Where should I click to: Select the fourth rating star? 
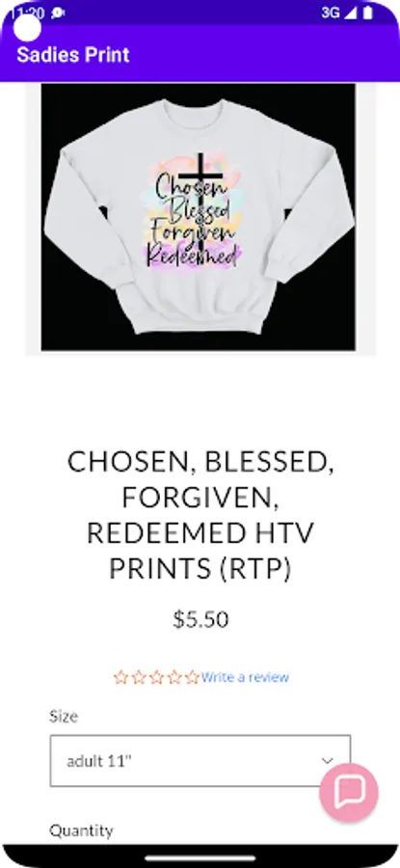tap(174, 677)
